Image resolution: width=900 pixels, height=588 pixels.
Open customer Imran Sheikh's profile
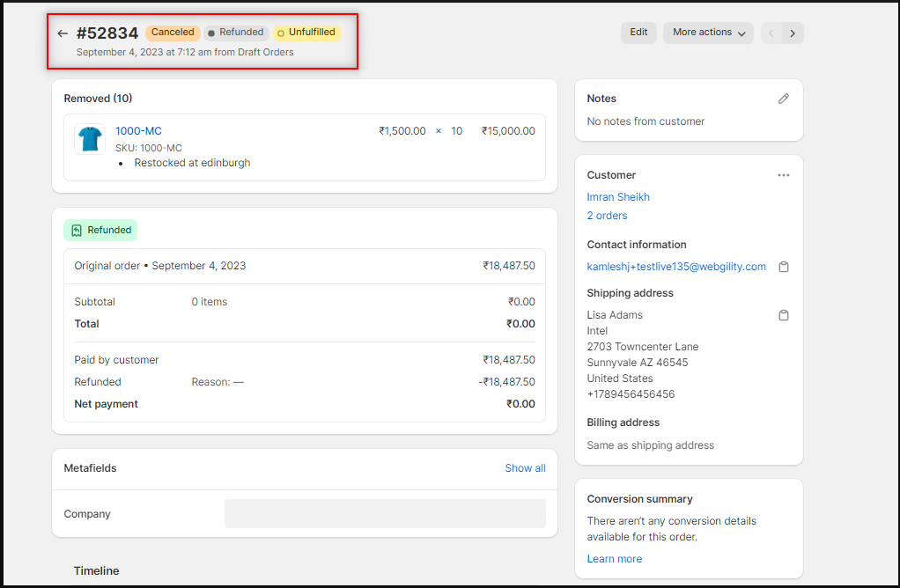tap(618, 197)
